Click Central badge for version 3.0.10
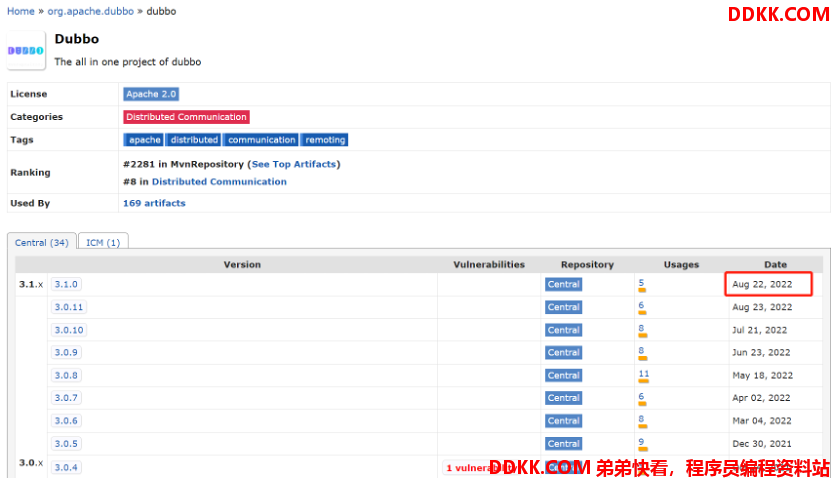832x478 pixels. coord(564,330)
